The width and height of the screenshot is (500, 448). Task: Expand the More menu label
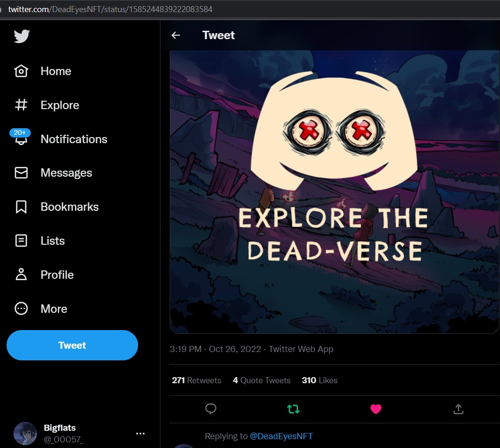click(x=54, y=309)
